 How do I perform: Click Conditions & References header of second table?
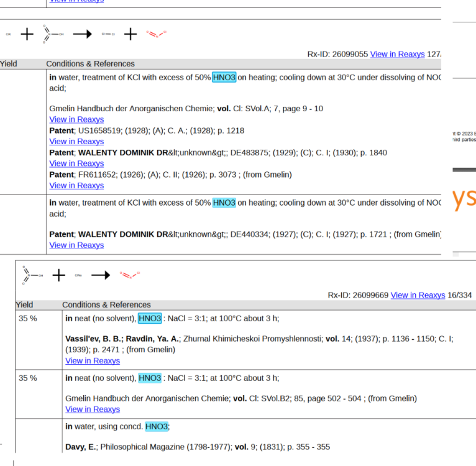tap(106, 304)
